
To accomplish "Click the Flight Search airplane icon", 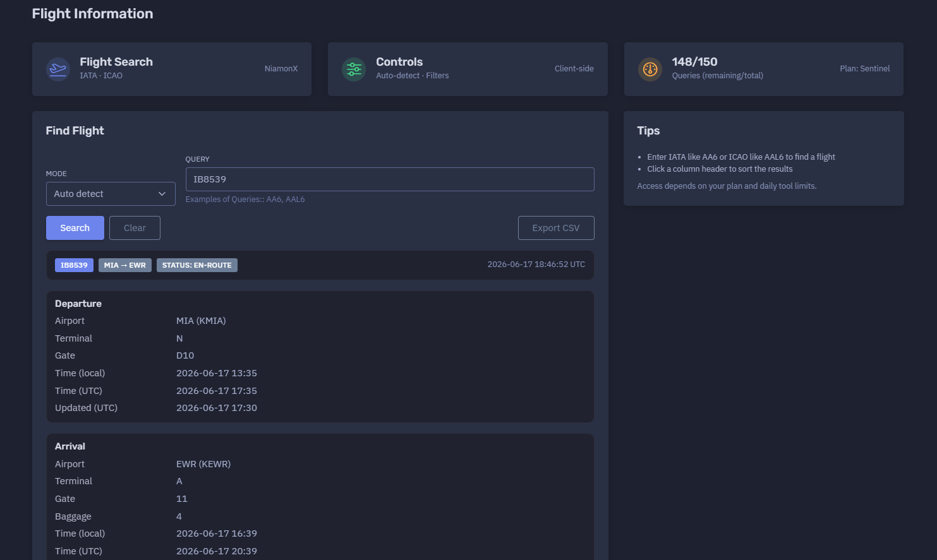I will (x=58, y=69).
